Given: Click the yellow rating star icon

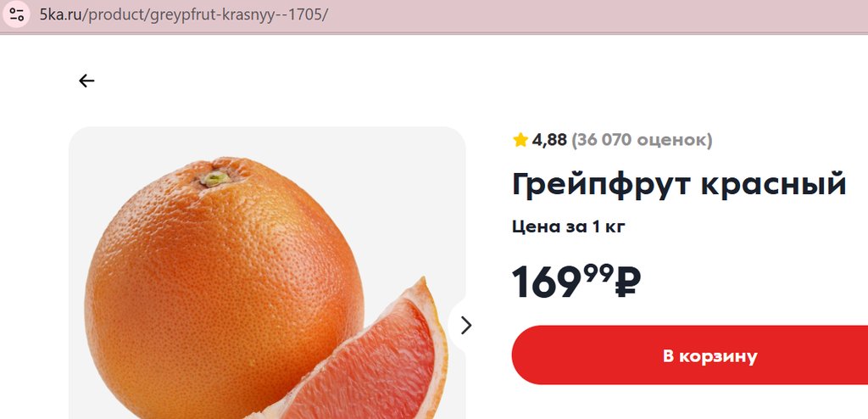Looking at the screenshot, I should [x=520, y=140].
